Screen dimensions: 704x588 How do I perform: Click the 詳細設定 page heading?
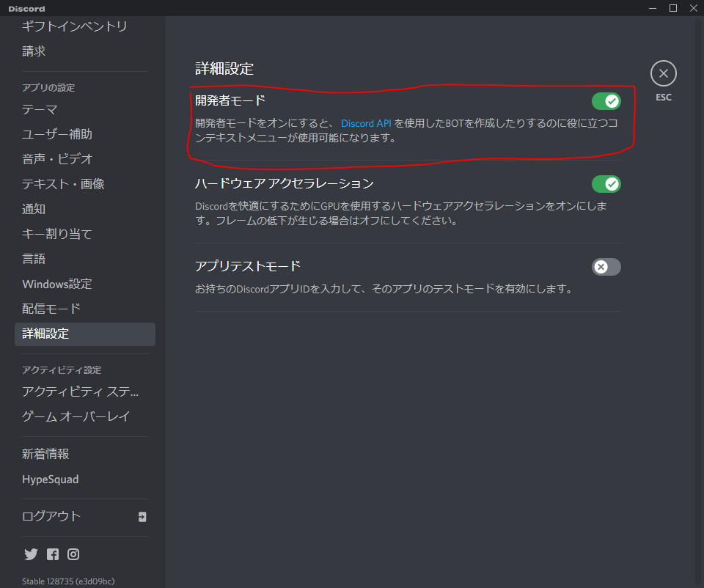coord(224,69)
